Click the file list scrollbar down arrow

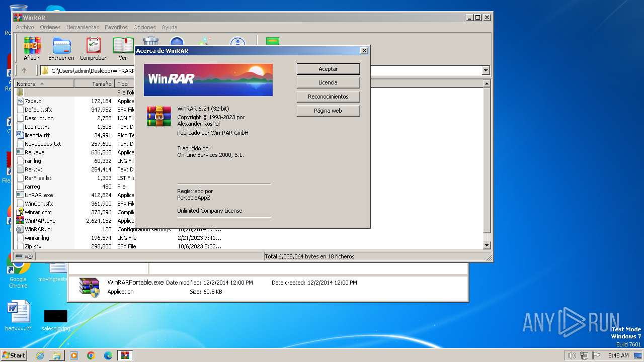coord(487,246)
